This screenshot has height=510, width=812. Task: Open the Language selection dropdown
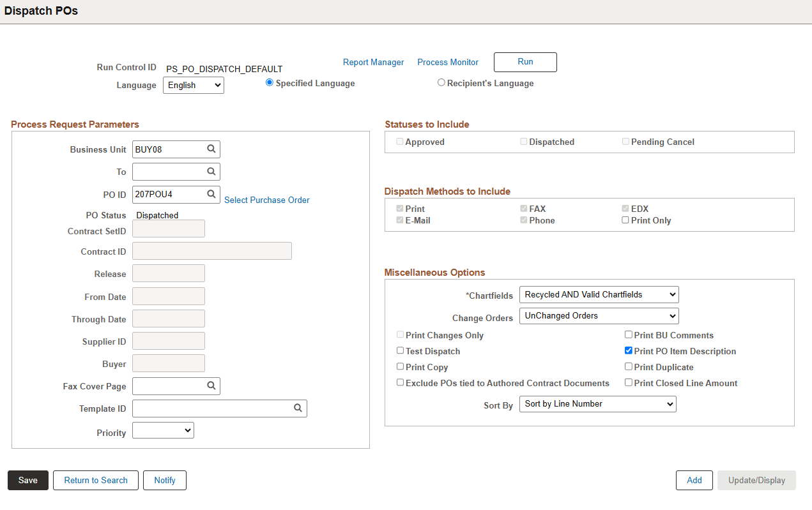[193, 84]
